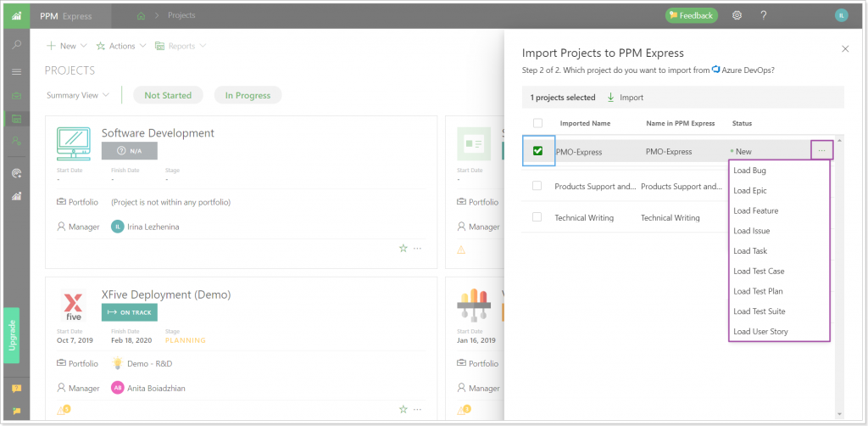Open user avatar IL in header
868x426 pixels.
(842, 15)
